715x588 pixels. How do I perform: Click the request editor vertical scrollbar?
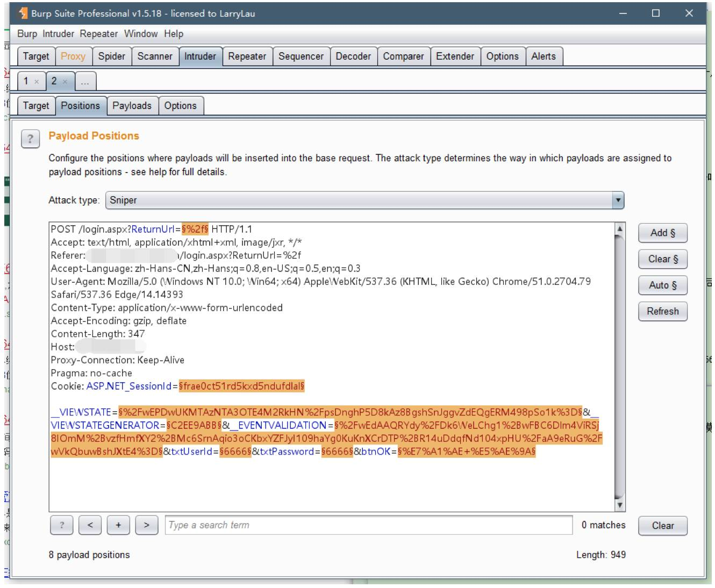point(620,367)
